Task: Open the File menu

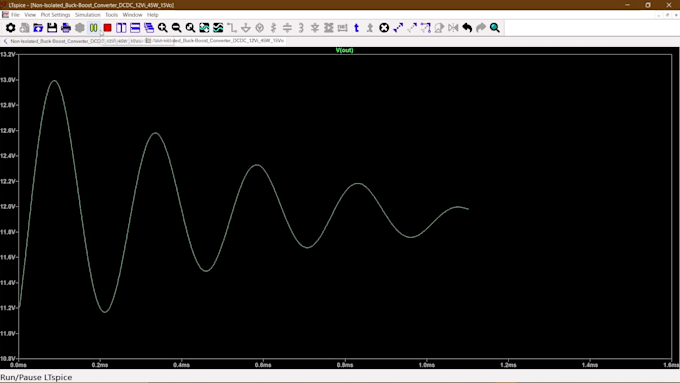Action: (15, 15)
